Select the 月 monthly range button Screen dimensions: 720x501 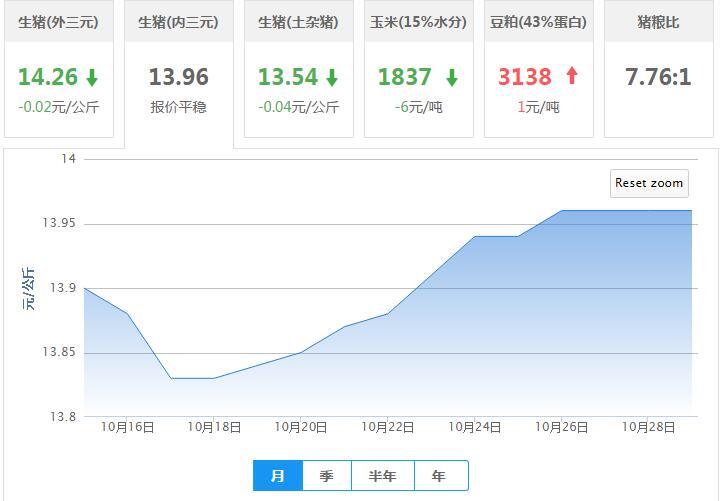(277, 476)
